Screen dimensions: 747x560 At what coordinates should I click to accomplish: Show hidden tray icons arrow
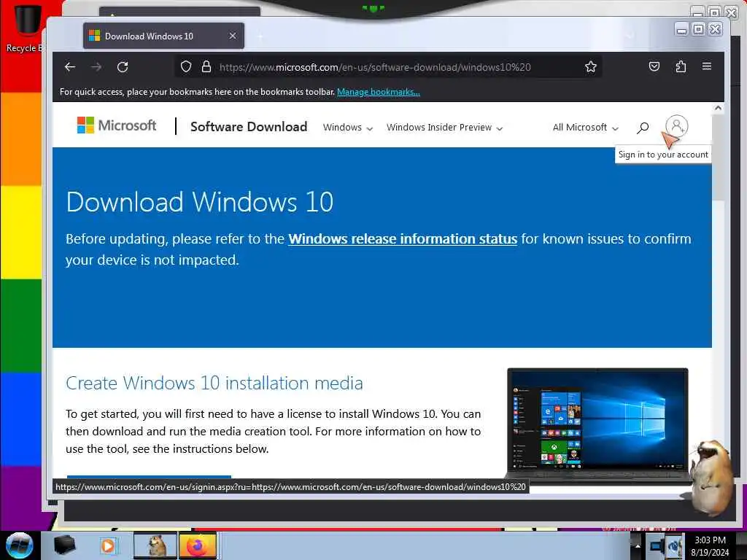pyautogui.click(x=638, y=545)
